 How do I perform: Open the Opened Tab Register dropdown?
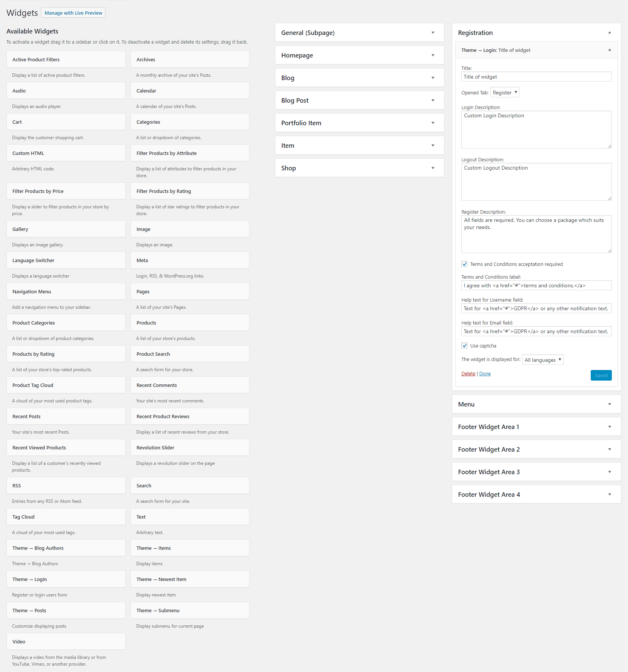505,93
